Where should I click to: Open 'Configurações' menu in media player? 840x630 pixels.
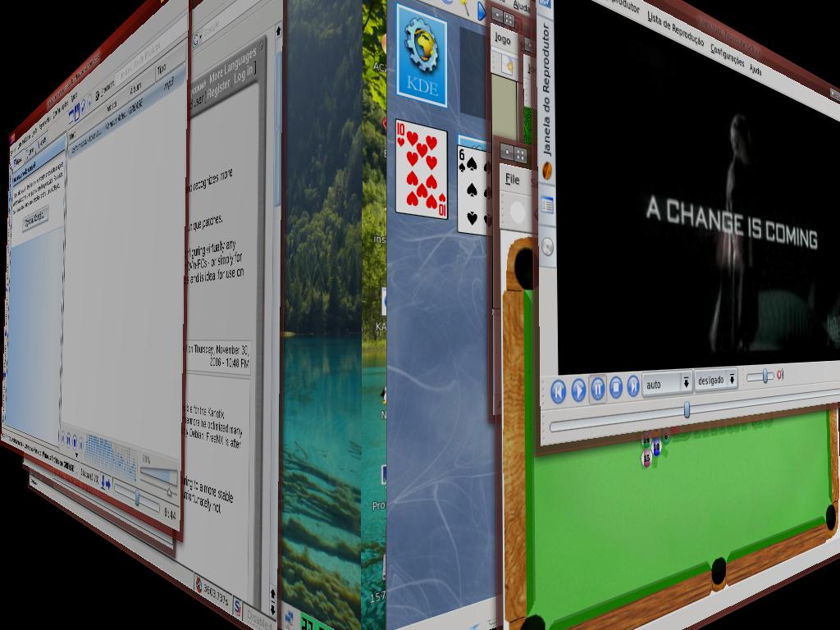(x=727, y=56)
